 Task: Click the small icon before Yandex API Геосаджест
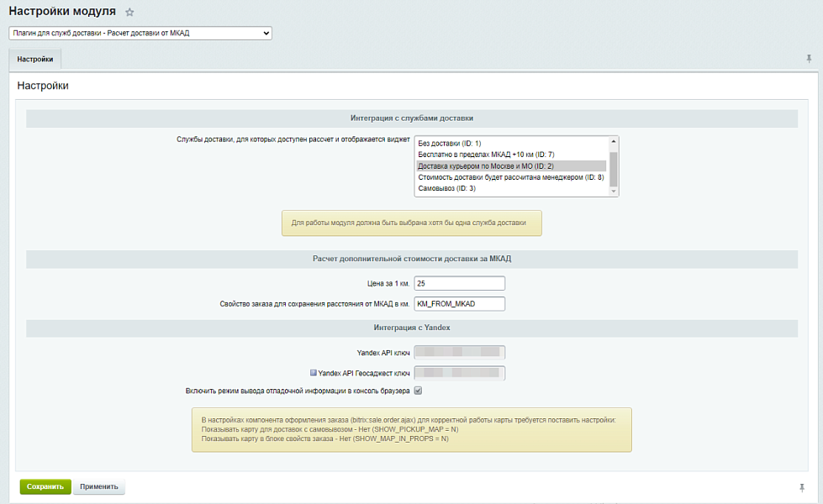(x=314, y=372)
